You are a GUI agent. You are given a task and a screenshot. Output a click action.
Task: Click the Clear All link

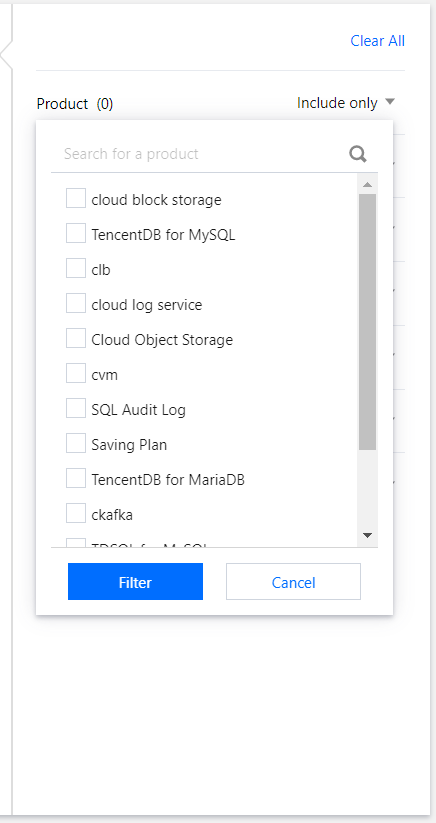pyautogui.click(x=377, y=41)
